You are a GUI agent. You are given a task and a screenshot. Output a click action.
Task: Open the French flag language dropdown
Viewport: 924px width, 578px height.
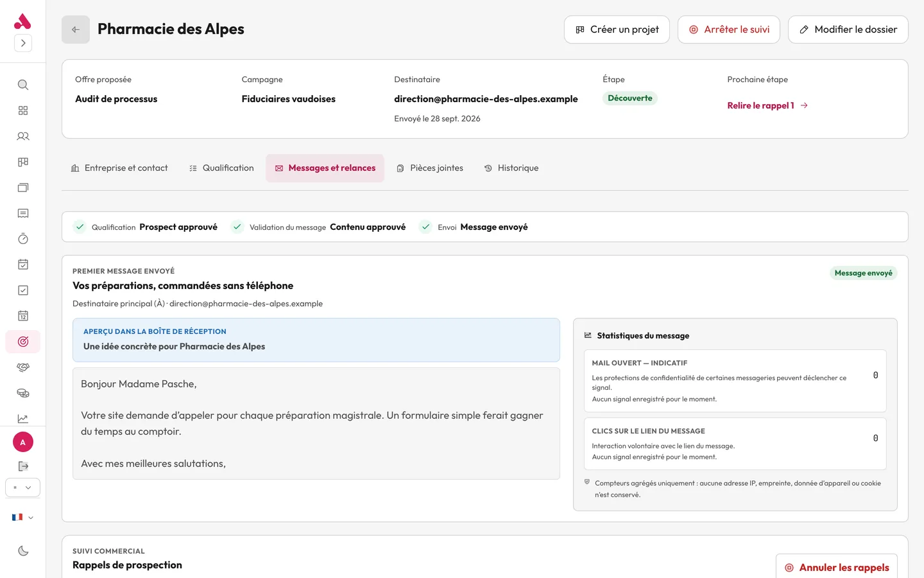coord(22,517)
